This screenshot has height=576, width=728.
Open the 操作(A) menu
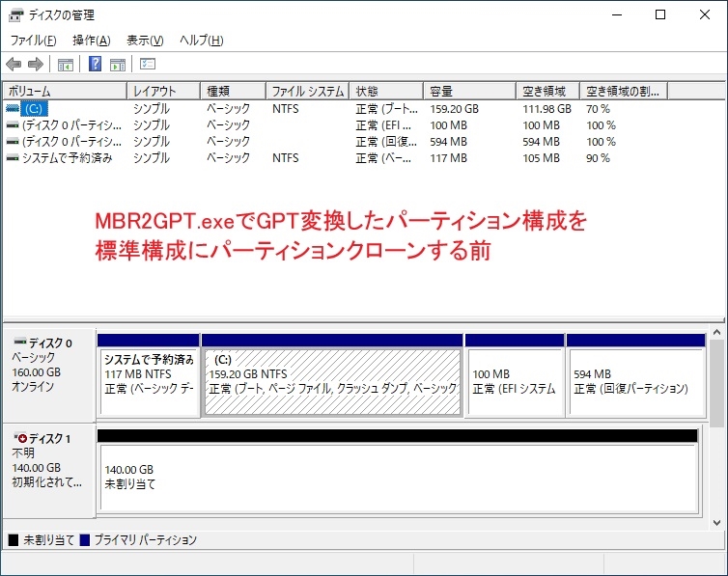tap(92, 41)
